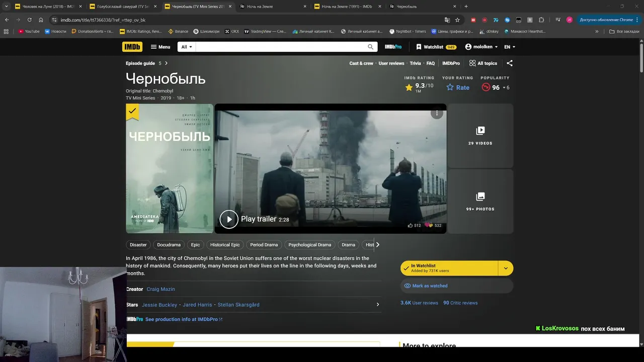This screenshot has height=362, width=644.
Task: Open the YouTube bookmark
Action: pyautogui.click(x=29, y=31)
